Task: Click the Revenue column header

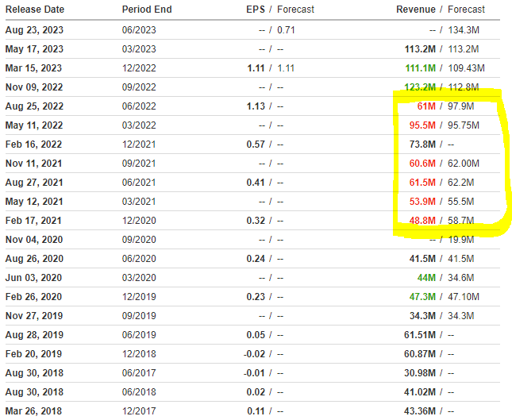Action: pyautogui.click(x=415, y=10)
